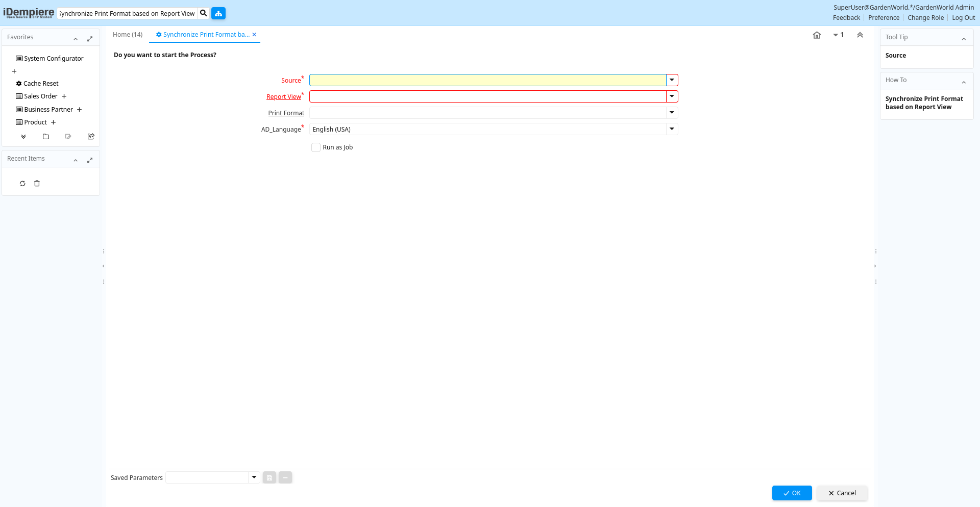This screenshot has width=980, height=507.
Task: Click the folder icon under Favorites
Action: coord(46,137)
